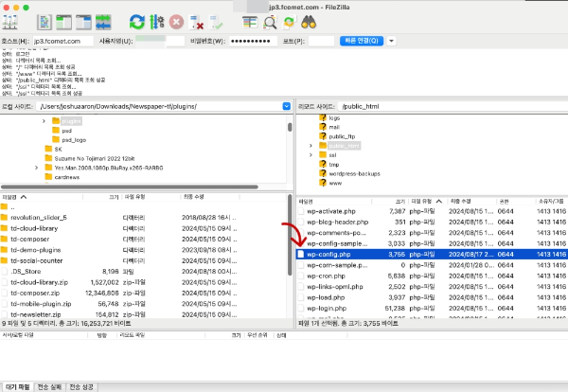The image size is (568, 392).
Task: Select the td-social-counter folder row
Action: [144, 260]
